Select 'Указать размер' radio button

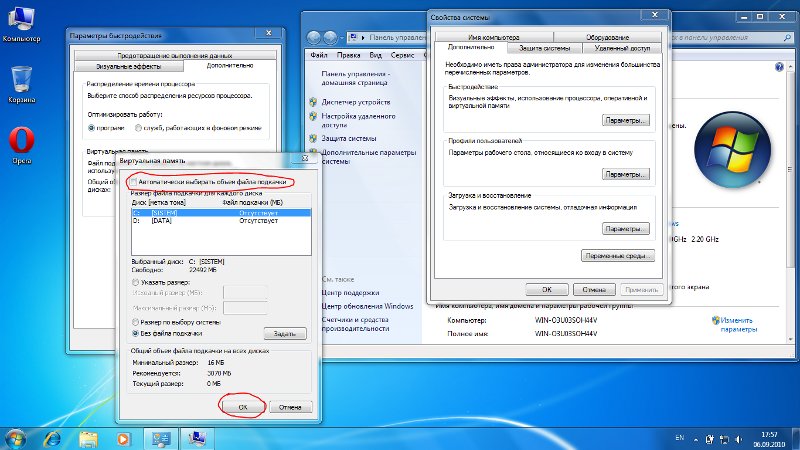136,283
